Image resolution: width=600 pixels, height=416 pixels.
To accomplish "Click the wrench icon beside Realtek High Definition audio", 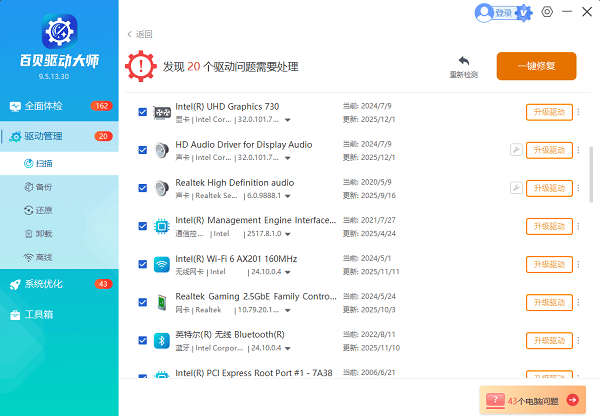I will coord(516,188).
